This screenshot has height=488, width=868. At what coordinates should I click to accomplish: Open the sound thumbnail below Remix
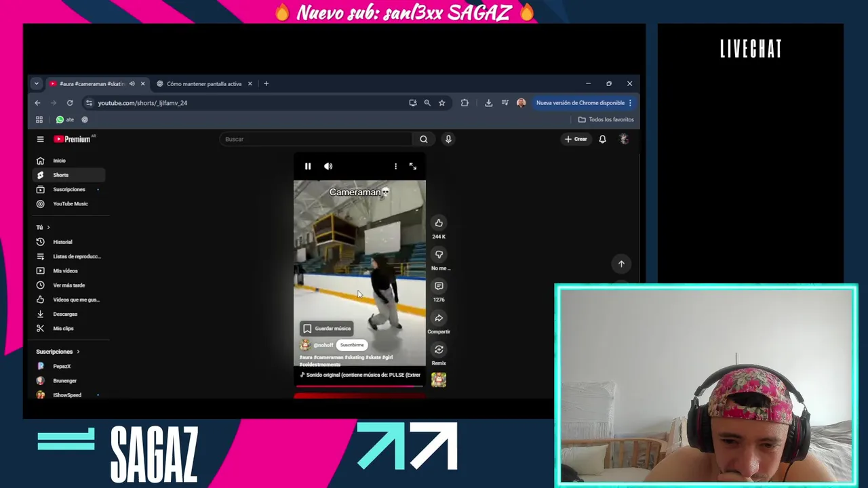[x=439, y=380]
